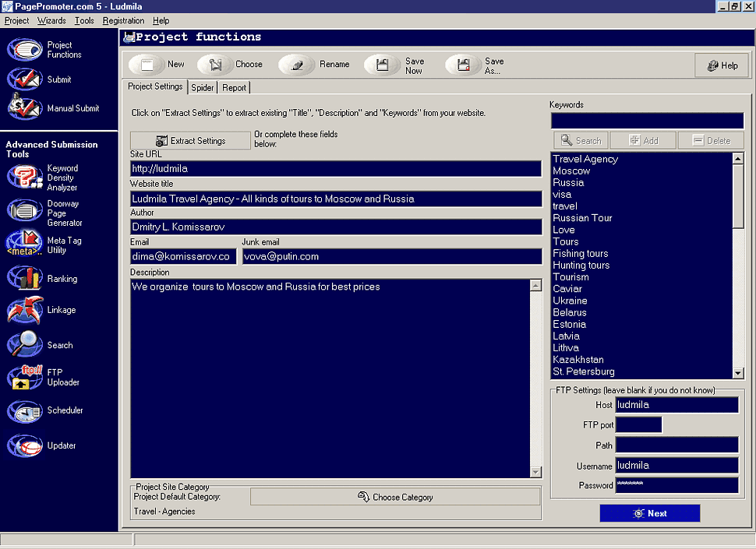756x549 pixels.
Task: Add a keyword with the Add button
Action: [x=643, y=141]
